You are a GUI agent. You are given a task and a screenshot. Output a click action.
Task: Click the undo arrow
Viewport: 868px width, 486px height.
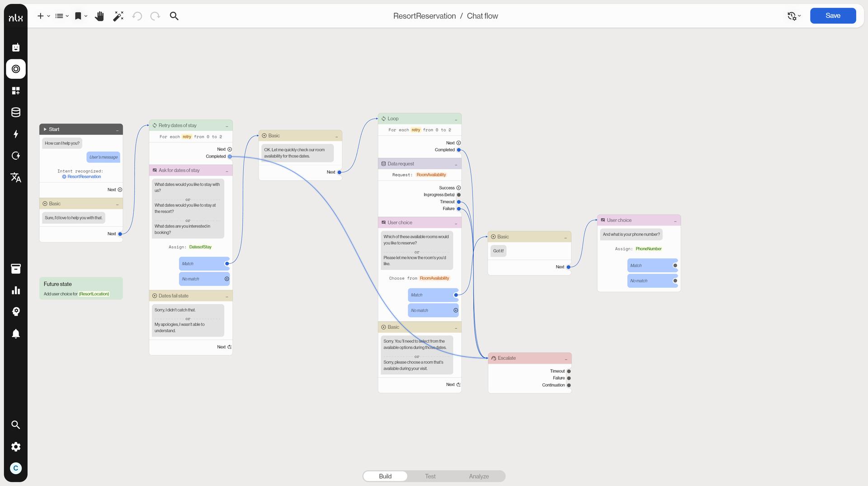coord(137,16)
